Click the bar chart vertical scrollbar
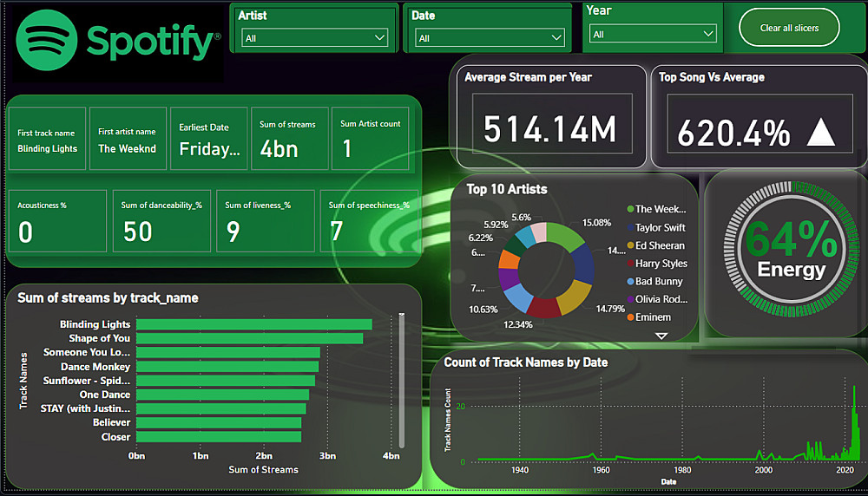Image resolution: width=868 pixels, height=496 pixels. (x=402, y=381)
